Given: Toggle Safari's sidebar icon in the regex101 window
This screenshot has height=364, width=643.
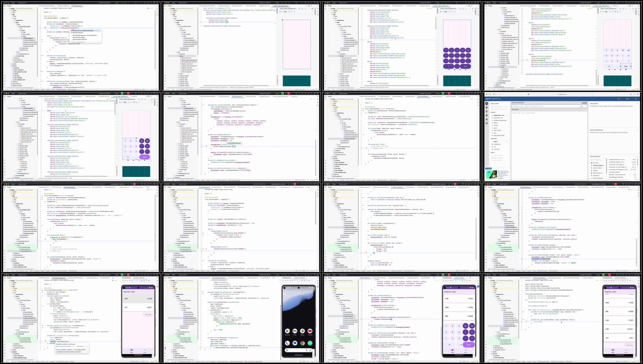Looking at the screenshot, I should pos(494,94).
